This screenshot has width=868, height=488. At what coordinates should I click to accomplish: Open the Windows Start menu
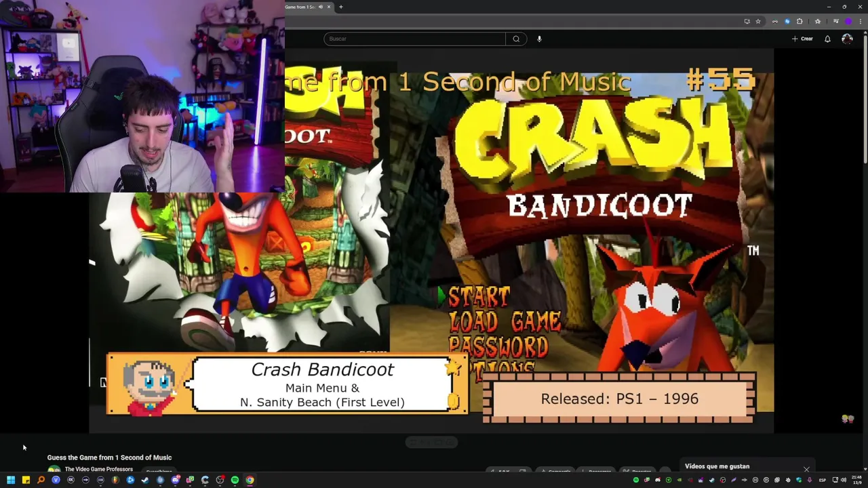point(11,480)
